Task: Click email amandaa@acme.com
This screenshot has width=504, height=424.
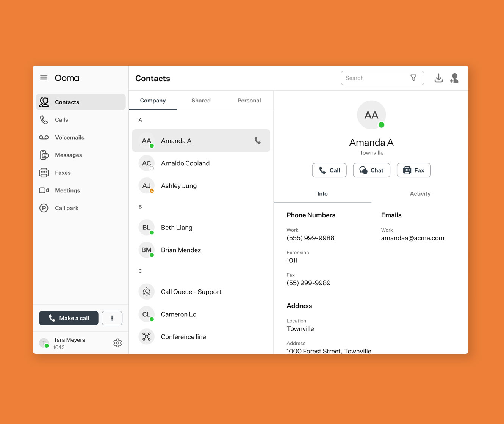Action: (413, 238)
